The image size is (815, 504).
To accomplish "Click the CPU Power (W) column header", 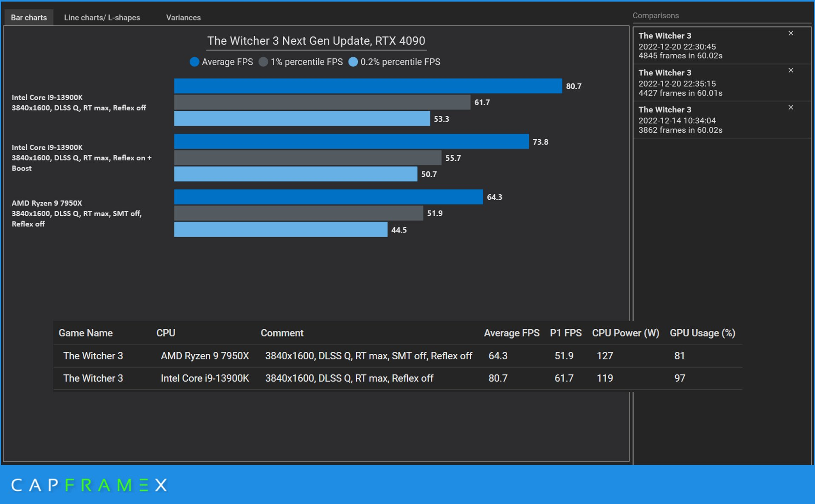I will 626,333.
